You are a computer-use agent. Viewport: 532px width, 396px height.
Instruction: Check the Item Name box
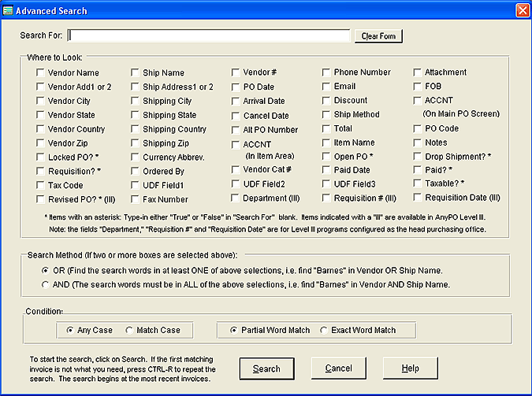click(x=326, y=142)
